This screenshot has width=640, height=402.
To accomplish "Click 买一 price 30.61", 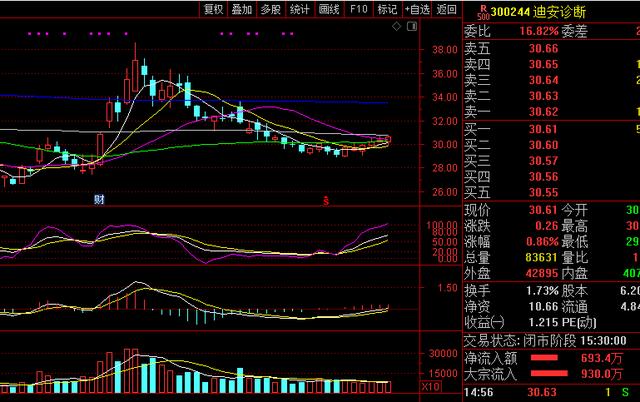I will click(x=543, y=129).
